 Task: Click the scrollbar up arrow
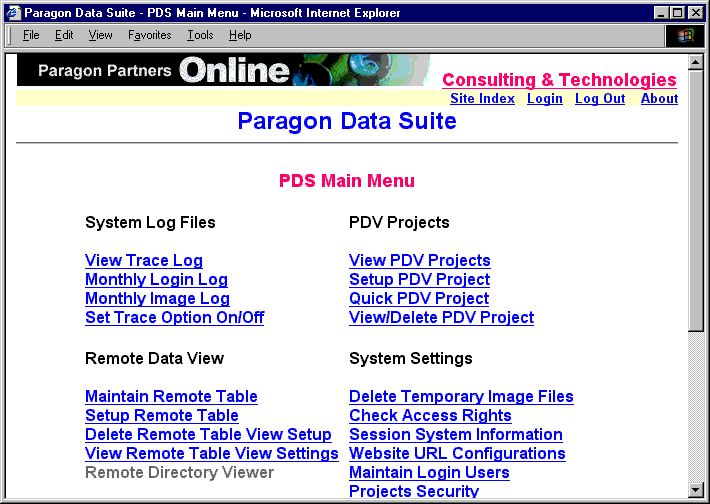[696, 62]
